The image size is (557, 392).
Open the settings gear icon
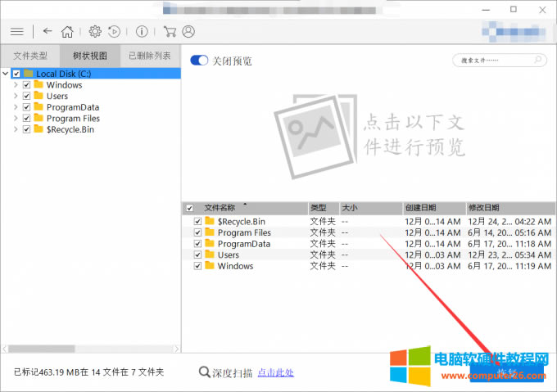[x=95, y=32]
